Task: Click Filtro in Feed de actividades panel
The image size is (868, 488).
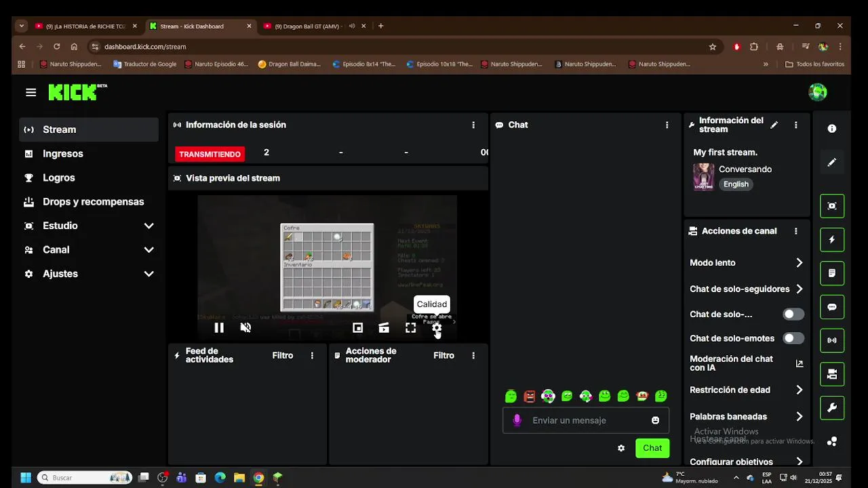Action: (283, 355)
